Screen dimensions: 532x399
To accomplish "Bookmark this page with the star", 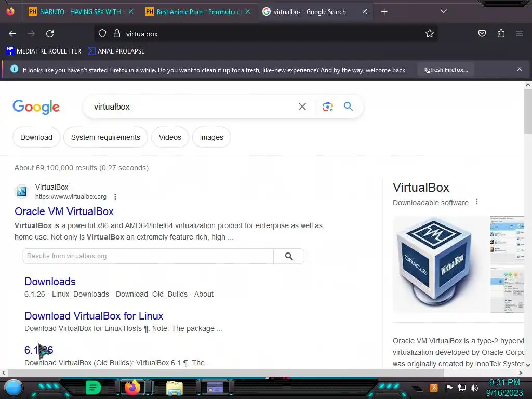I will [x=429, y=34].
